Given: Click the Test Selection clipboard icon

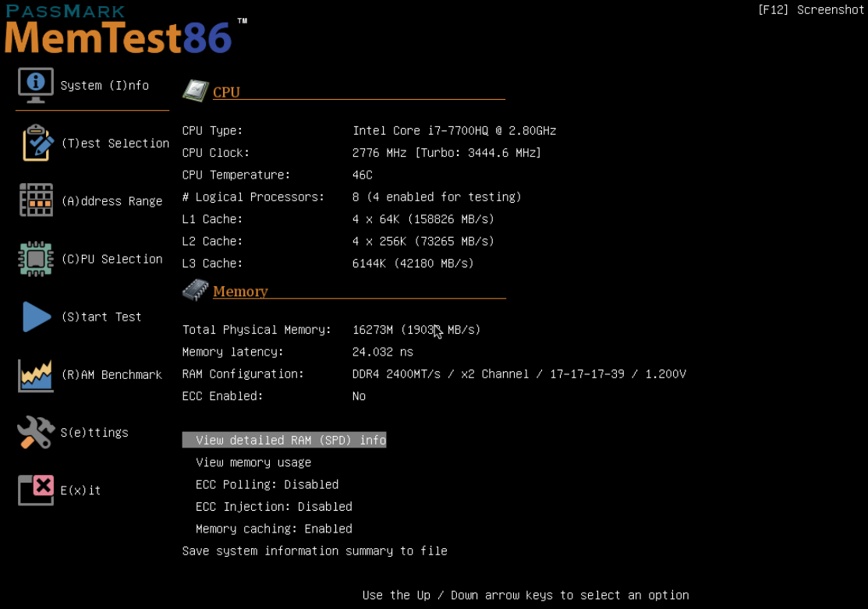Looking at the screenshot, I should (37, 143).
